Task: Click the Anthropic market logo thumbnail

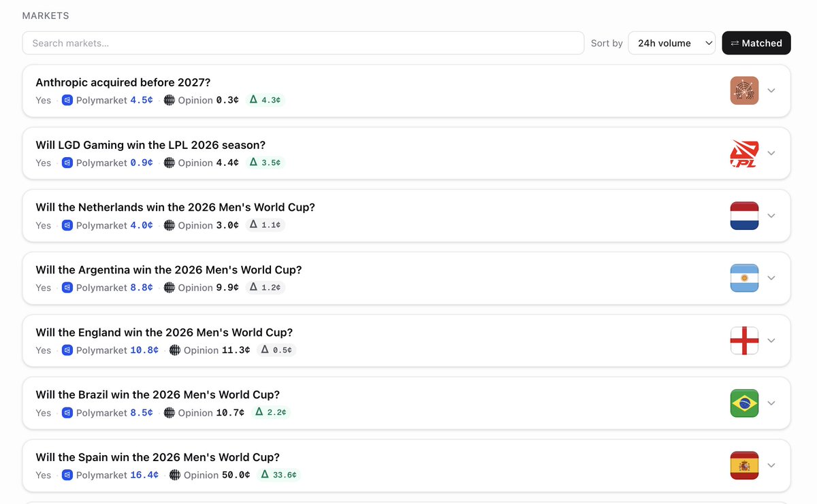Action: [744, 90]
